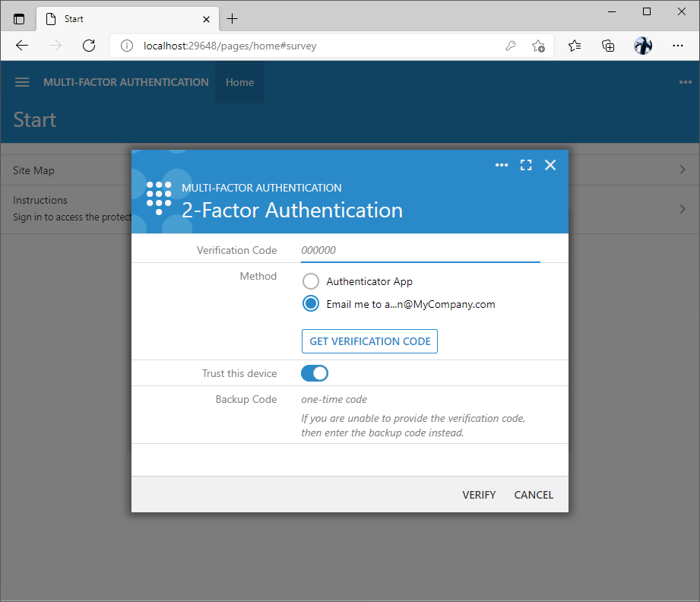Open a new browser tab

click(x=232, y=19)
